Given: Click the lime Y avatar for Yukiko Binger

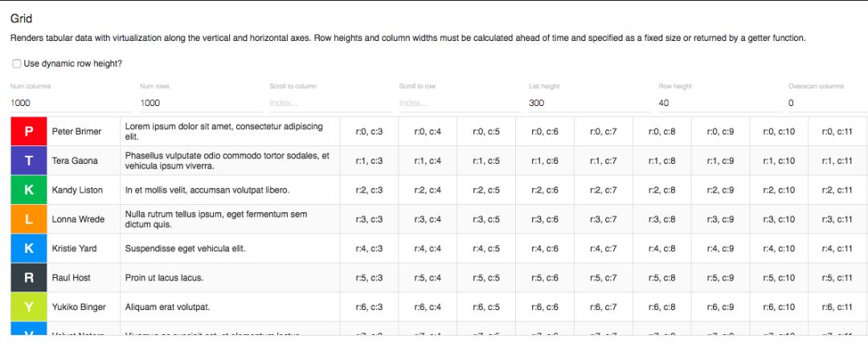Looking at the screenshot, I should pyautogui.click(x=30, y=307).
